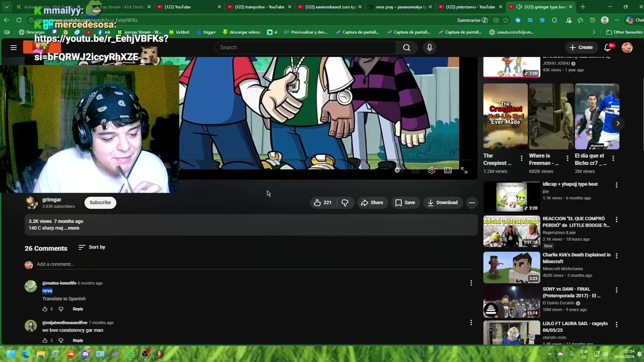
Task: Switch to the (122) YouTube tab
Action: [x=189, y=7]
